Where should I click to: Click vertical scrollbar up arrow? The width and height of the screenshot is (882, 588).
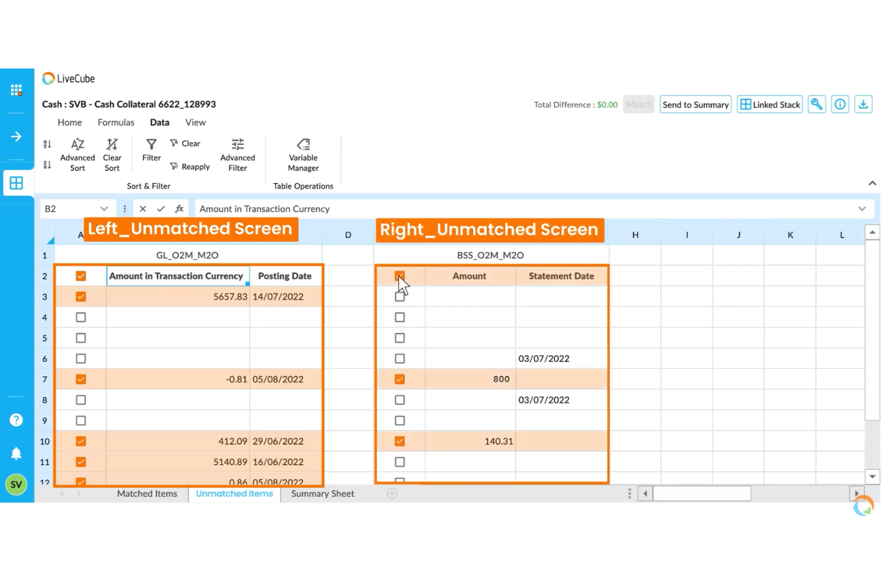[x=872, y=232]
